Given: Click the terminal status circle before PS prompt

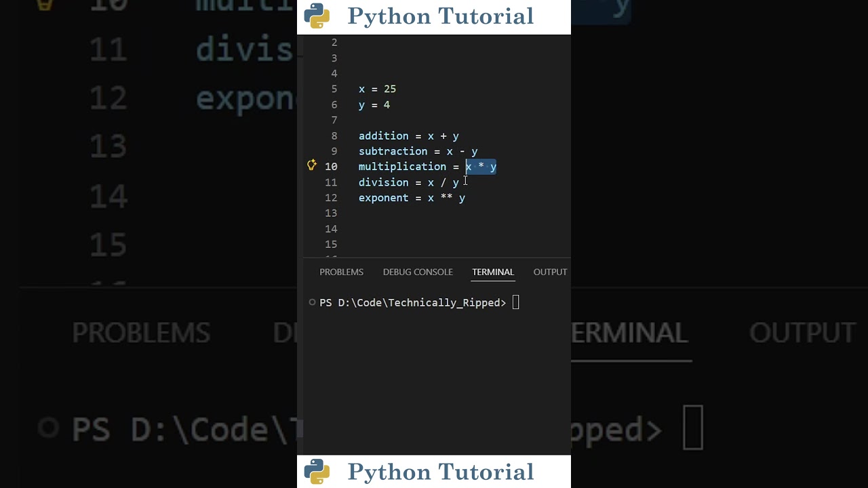Looking at the screenshot, I should 312,302.
